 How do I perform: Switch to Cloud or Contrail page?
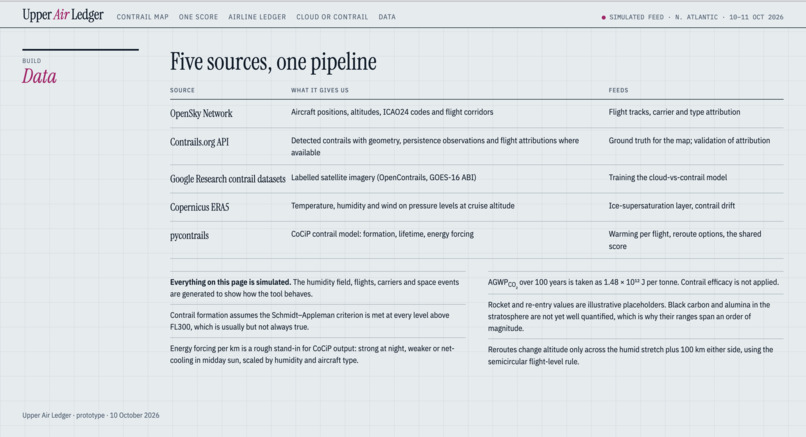(x=332, y=17)
